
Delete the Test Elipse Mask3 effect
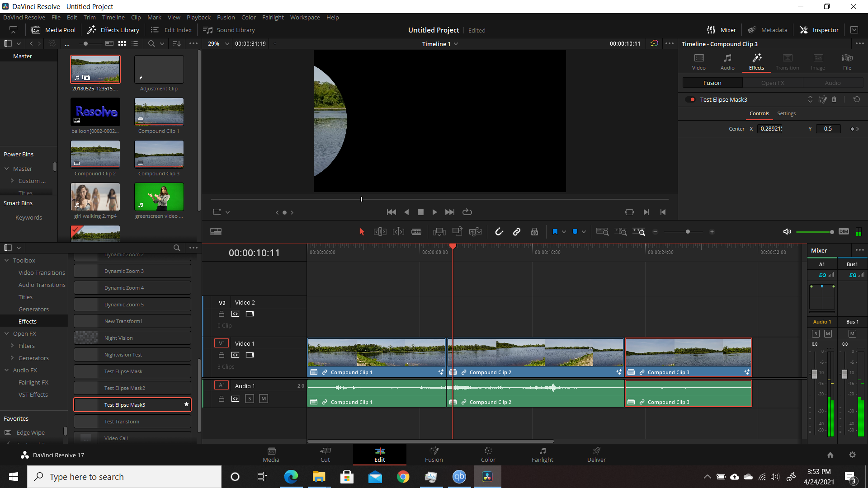[x=834, y=99]
